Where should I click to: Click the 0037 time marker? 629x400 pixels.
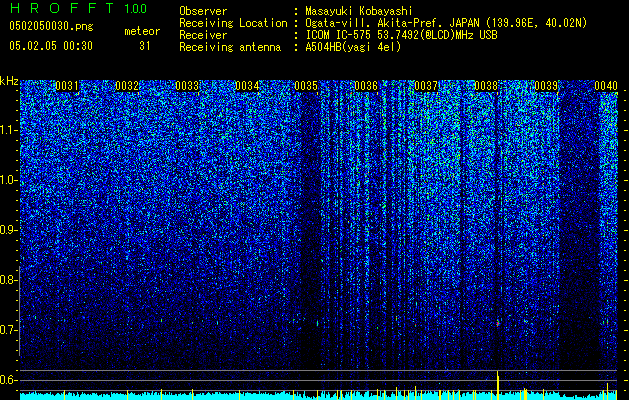click(426, 86)
